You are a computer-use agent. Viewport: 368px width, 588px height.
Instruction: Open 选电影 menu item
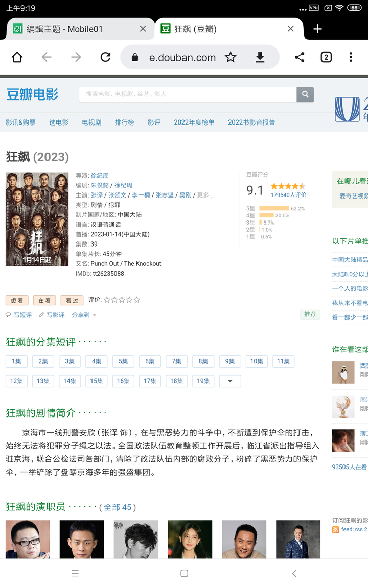59,122
